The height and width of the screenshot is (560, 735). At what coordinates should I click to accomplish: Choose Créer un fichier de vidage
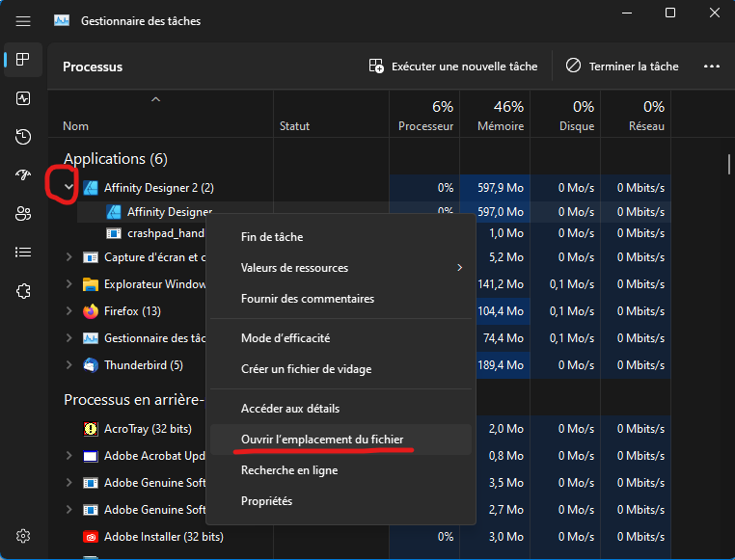click(x=340, y=369)
